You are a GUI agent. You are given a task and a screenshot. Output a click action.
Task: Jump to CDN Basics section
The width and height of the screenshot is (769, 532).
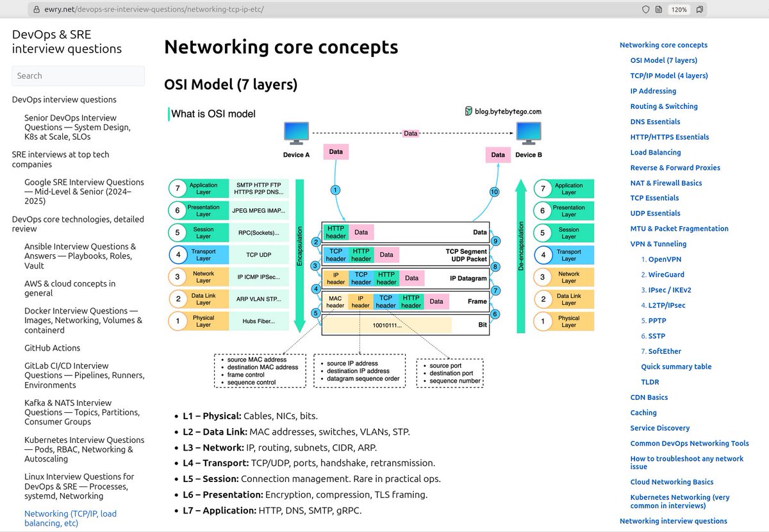649,397
